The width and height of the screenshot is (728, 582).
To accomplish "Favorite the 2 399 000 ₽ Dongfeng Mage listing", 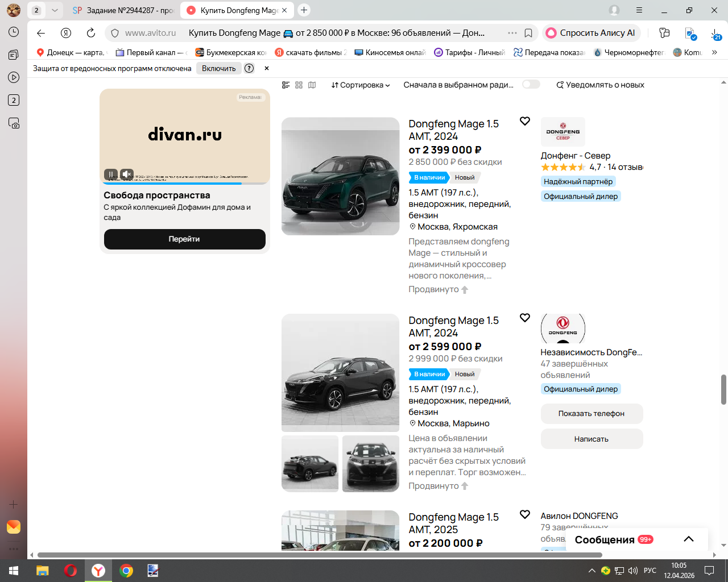I will point(525,121).
